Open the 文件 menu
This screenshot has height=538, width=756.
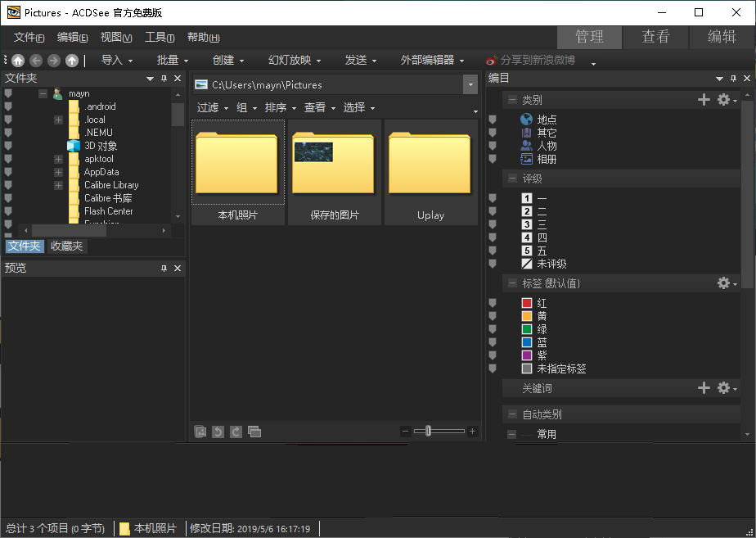pos(29,38)
